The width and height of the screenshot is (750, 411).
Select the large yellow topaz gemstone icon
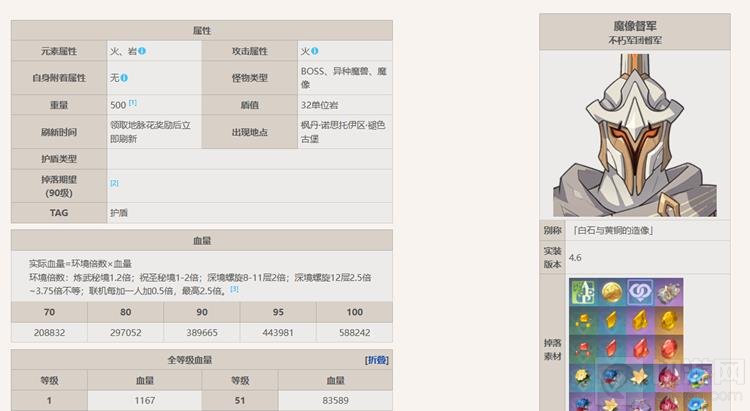(667, 320)
